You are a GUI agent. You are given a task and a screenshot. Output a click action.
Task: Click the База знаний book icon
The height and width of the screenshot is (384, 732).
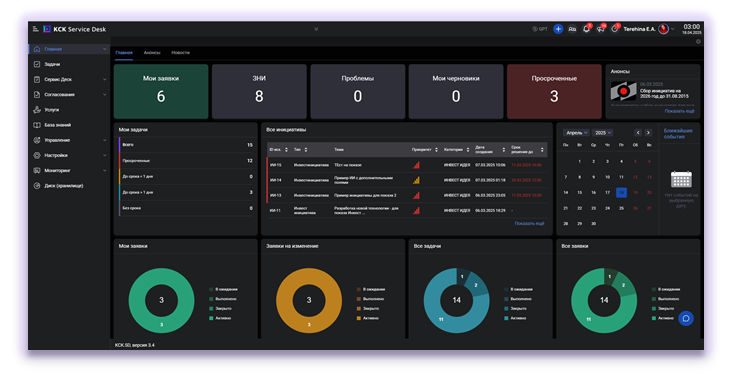[37, 125]
